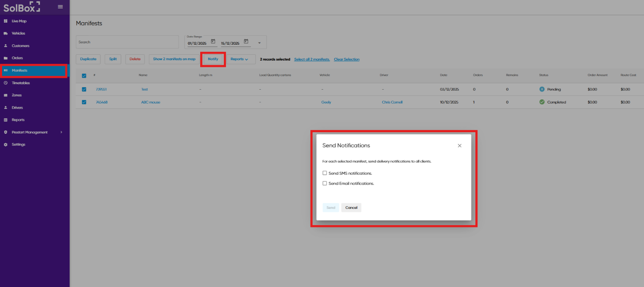The height and width of the screenshot is (287, 644).
Task: Enable the Send SMS notifications checkbox
Action: pos(325,173)
